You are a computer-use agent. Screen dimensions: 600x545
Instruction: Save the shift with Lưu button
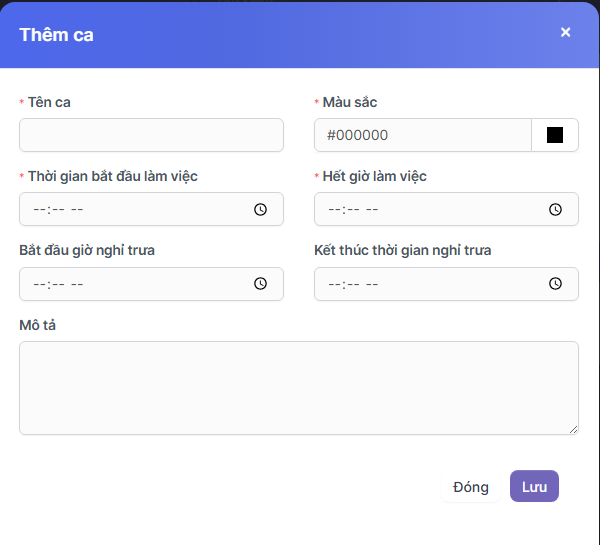[534, 487]
